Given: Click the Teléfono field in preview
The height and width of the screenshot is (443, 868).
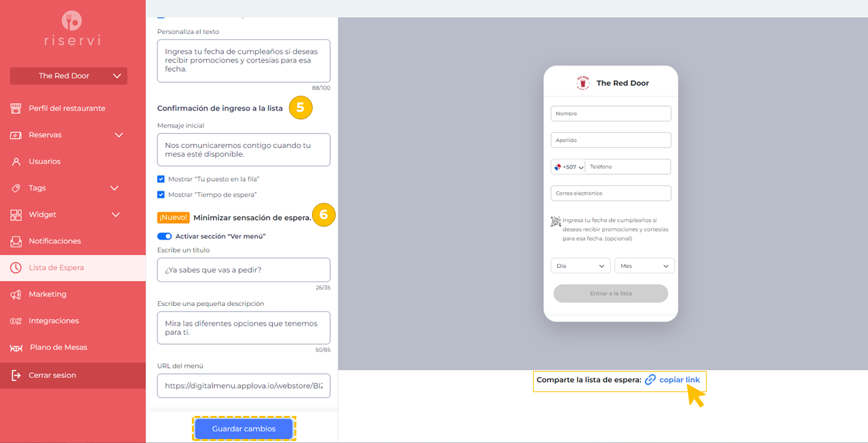Looking at the screenshot, I should (628, 167).
